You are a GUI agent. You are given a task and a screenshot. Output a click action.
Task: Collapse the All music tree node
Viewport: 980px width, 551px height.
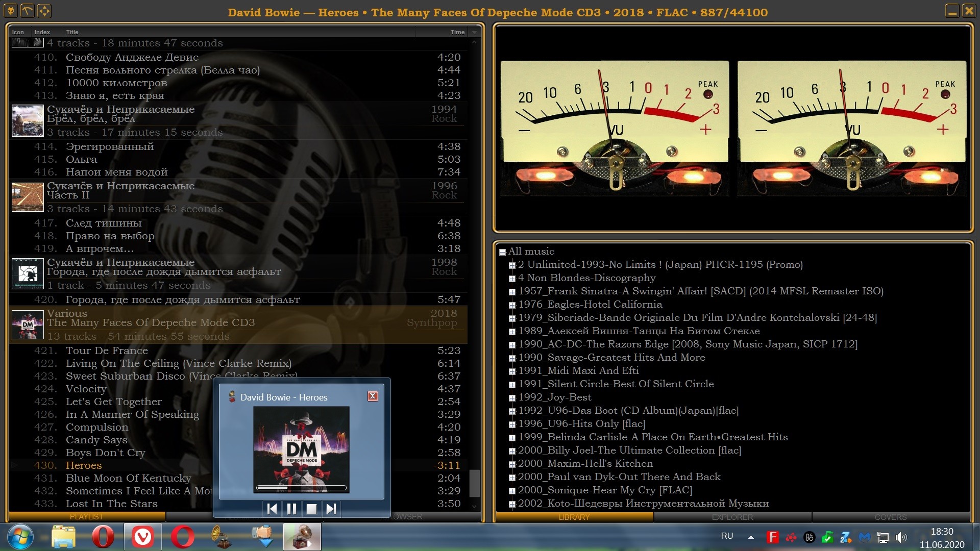tap(503, 252)
